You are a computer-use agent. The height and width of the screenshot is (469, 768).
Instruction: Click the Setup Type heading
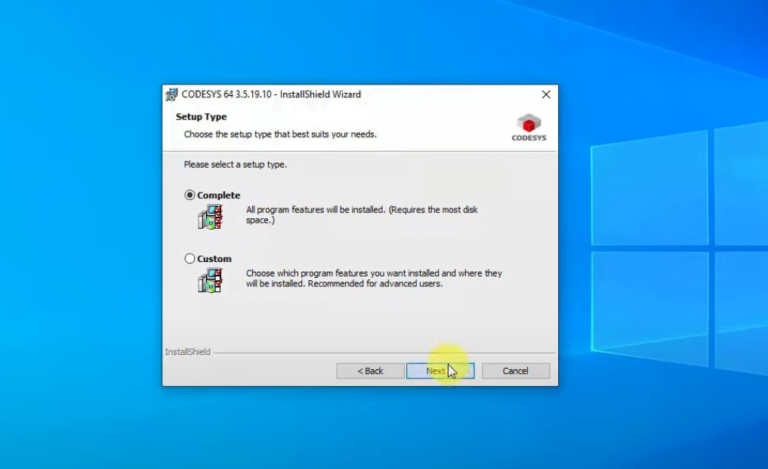pos(201,117)
